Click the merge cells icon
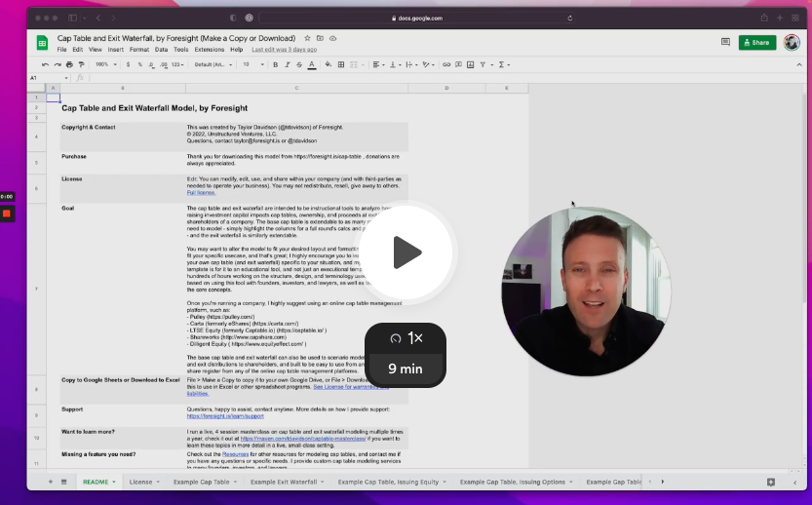Viewport: 812px width, 505px height. (x=356, y=64)
